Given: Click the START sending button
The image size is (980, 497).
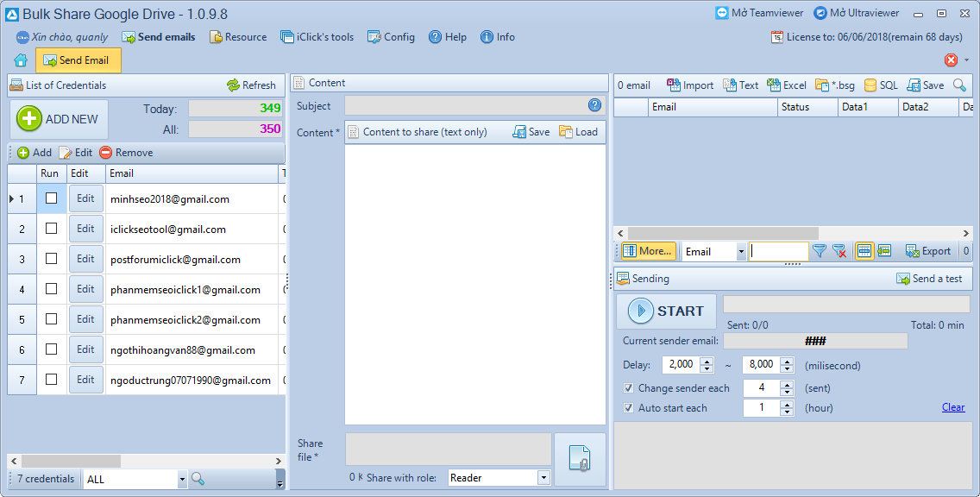Looking at the screenshot, I should [x=666, y=311].
